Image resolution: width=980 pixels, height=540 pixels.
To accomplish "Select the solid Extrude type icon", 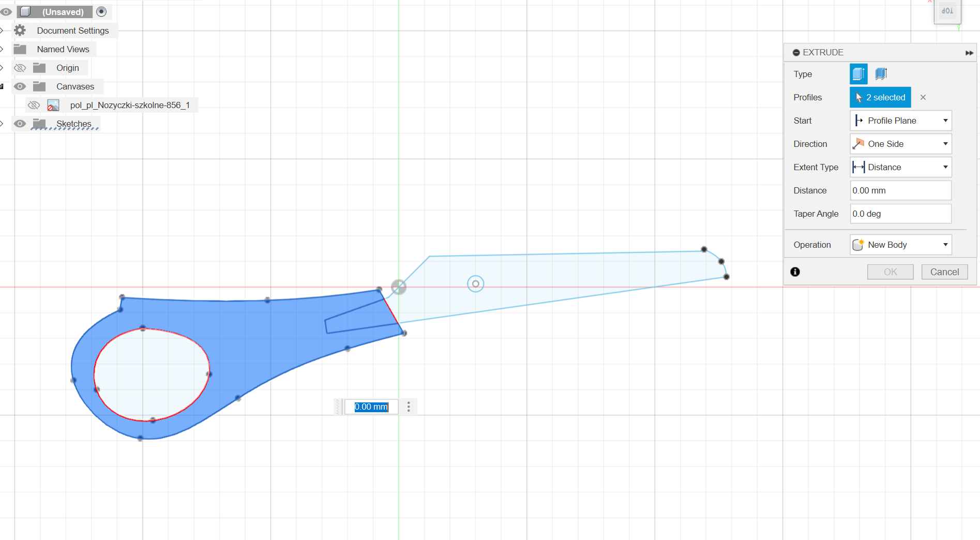I will [x=858, y=74].
